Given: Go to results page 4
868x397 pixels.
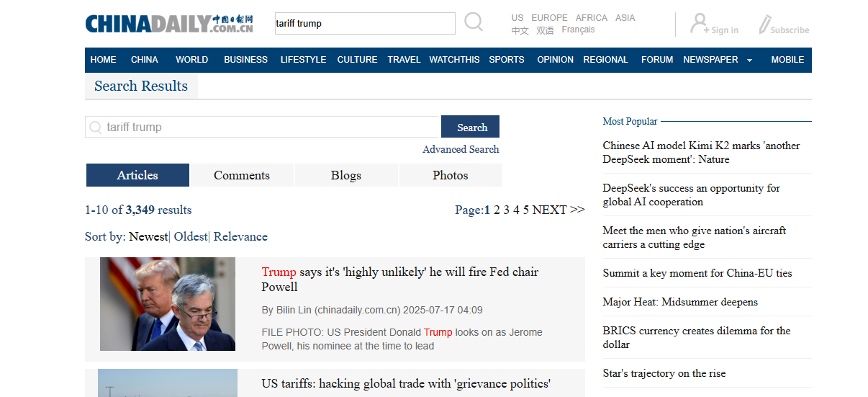Looking at the screenshot, I should point(516,210).
